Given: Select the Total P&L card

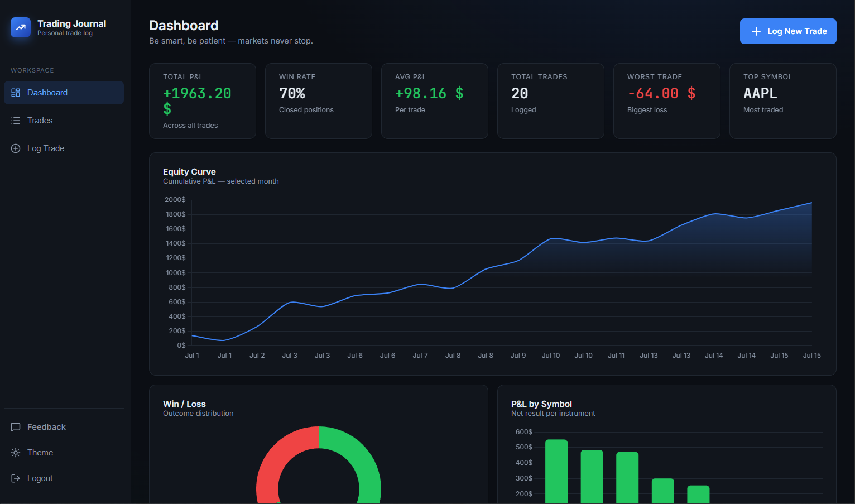Looking at the screenshot, I should tap(203, 101).
